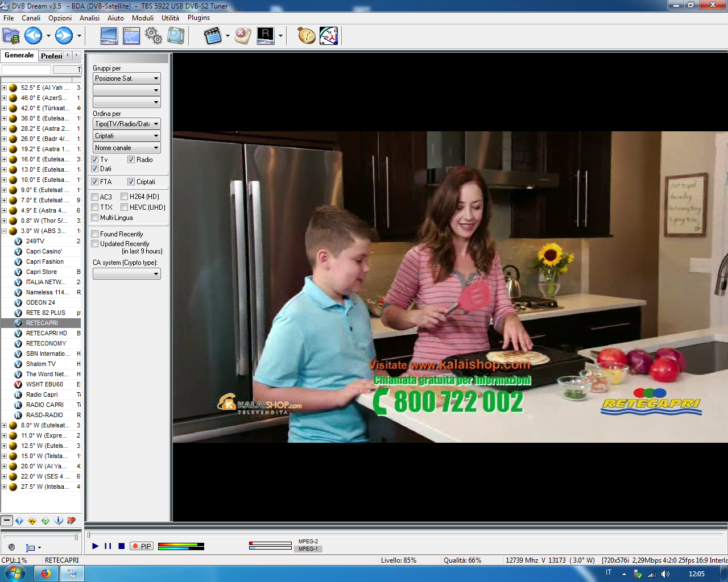Image resolution: width=728 pixels, height=582 pixels.
Task: Open the File menu
Action: tap(9, 18)
